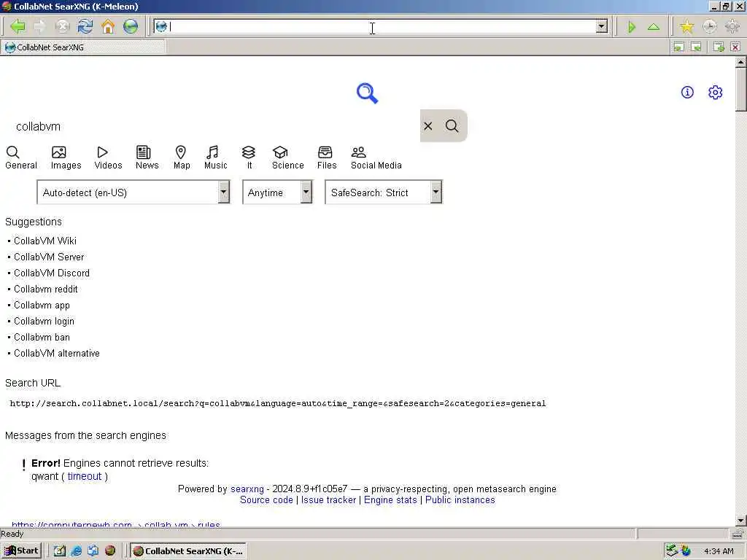Open the searxng link in footer
Image resolution: width=747 pixels, height=560 pixels.
pos(247,489)
